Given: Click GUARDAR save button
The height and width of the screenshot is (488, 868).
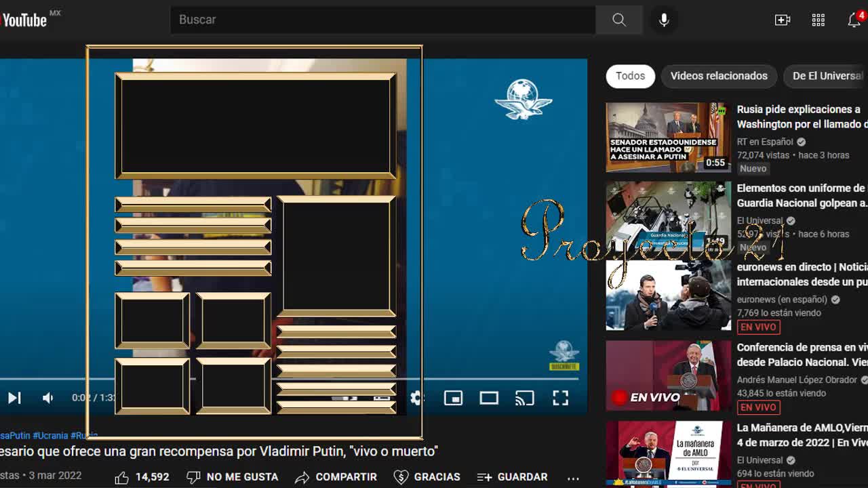Looking at the screenshot, I should coord(513,477).
